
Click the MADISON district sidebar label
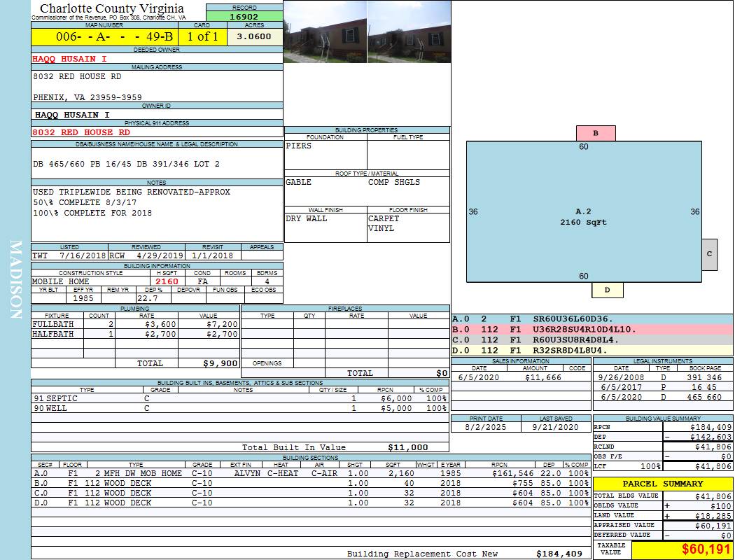click(x=15, y=280)
